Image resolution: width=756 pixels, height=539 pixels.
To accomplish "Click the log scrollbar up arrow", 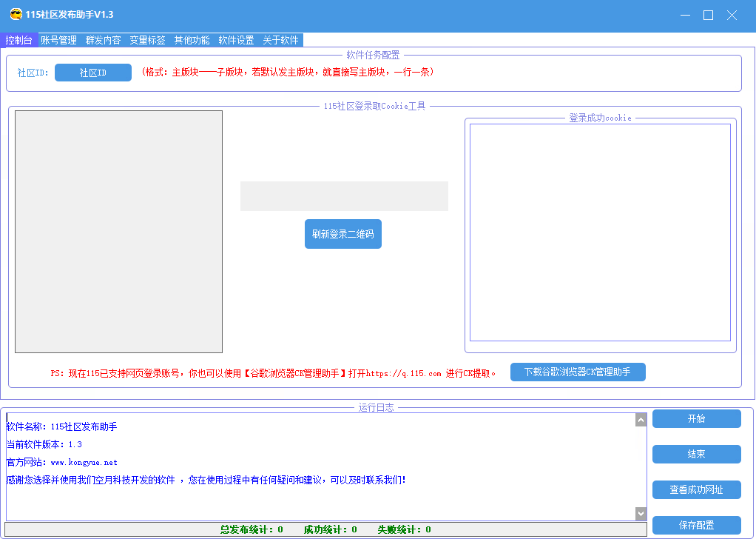I will [641, 421].
